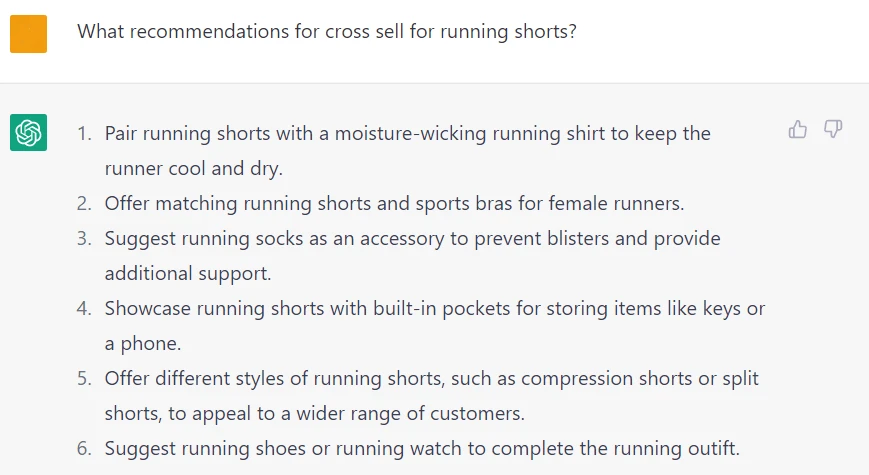Click the "wider range of customers" line
The height and width of the screenshot is (475, 869).
[315, 413]
